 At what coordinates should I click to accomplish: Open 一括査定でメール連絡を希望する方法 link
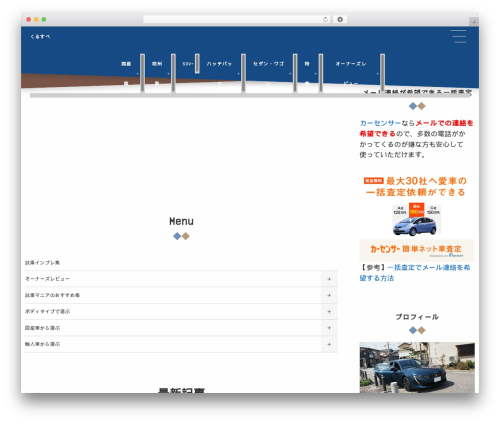(x=415, y=273)
